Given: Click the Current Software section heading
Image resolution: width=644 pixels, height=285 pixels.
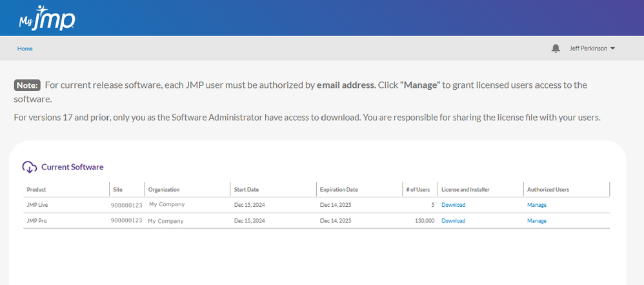Looking at the screenshot, I should pos(72,167).
